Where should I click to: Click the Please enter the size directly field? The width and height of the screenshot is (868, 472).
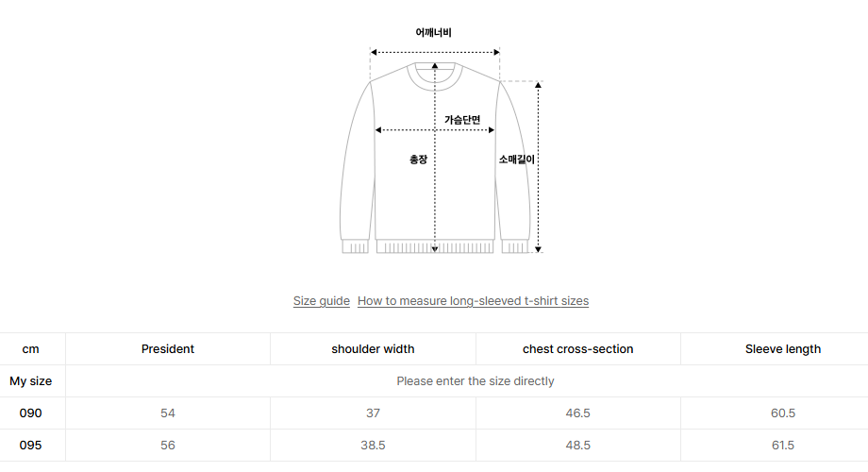coord(476,381)
